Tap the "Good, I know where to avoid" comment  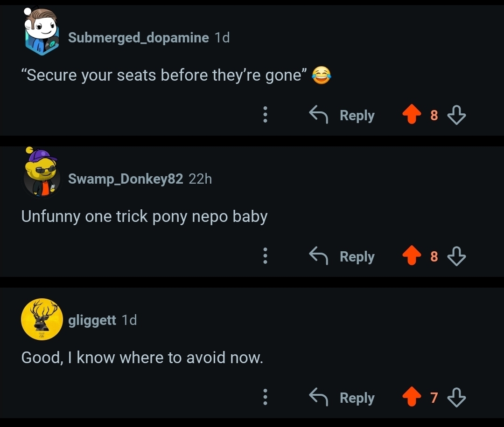142,358
